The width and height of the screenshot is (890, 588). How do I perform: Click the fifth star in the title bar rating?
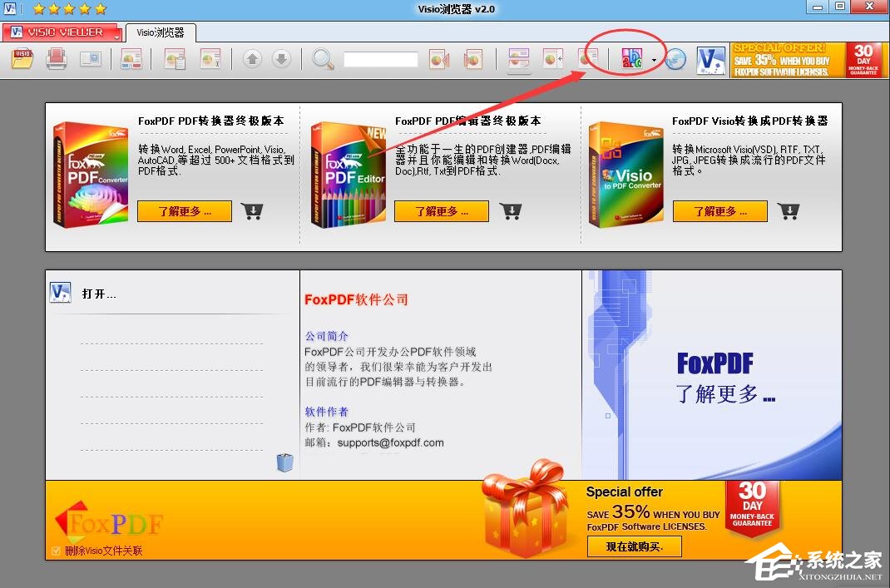[x=101, y=8]
